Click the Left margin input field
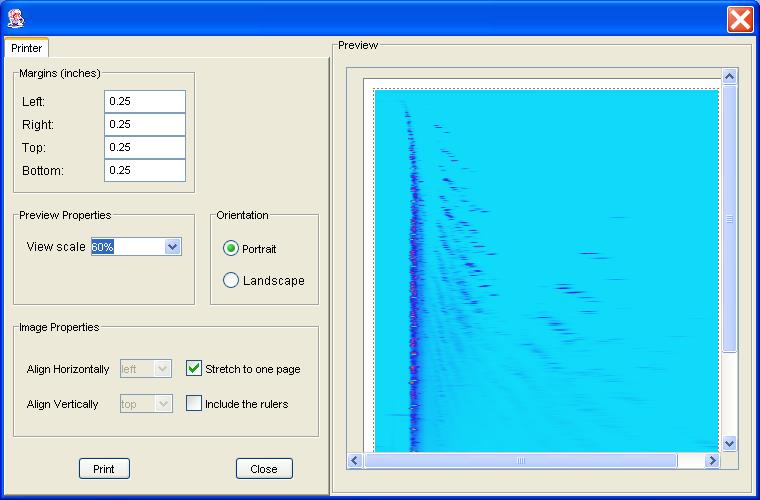760x500 pixels. [145, 101]
